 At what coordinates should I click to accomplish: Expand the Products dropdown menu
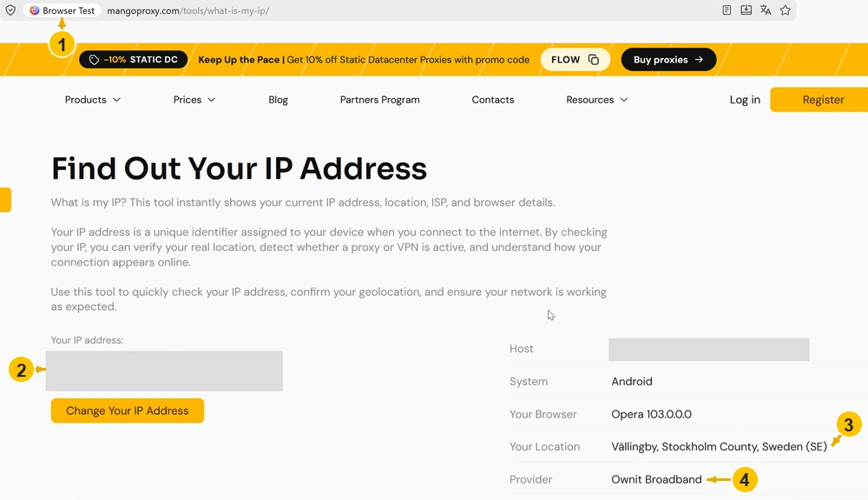point(93,100)
